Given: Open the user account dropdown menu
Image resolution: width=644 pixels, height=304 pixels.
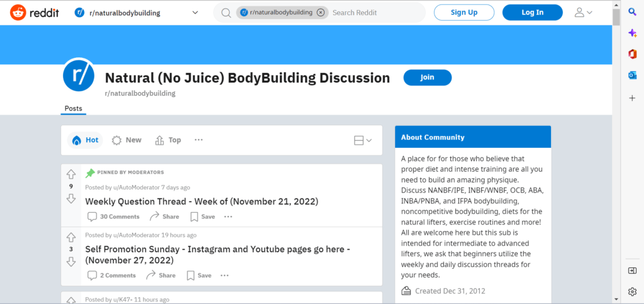Looking at the screenshot, I should [584, 13].
